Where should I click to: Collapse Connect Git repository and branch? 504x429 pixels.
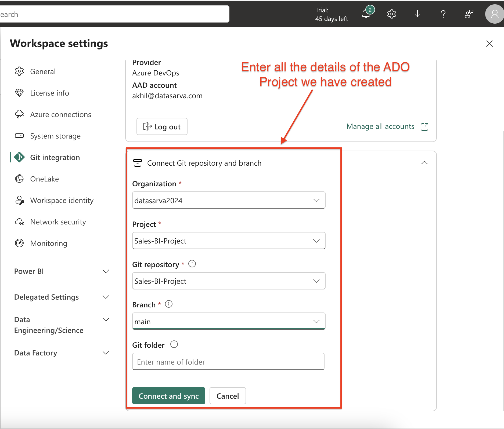pyautogui.click(x=424, y=163)
